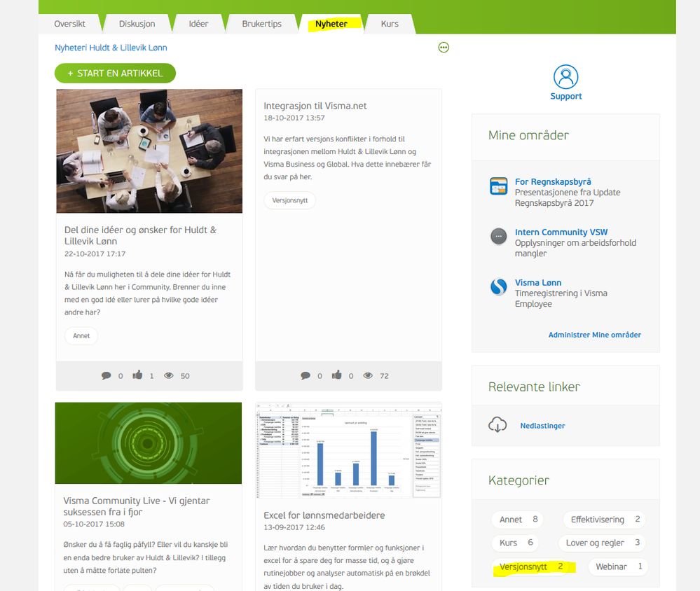Click the date '05-10-2017 15:08'

point(94,524)
